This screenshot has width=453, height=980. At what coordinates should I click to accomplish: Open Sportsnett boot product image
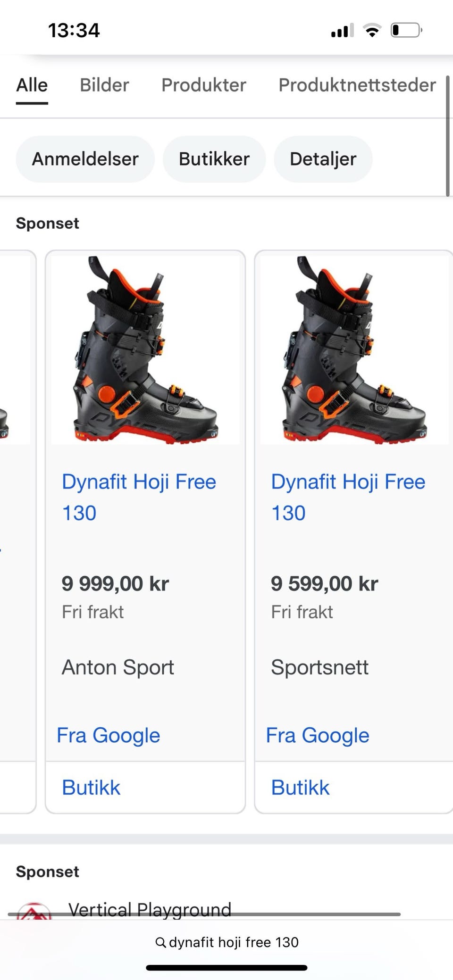tap(354, 350)
